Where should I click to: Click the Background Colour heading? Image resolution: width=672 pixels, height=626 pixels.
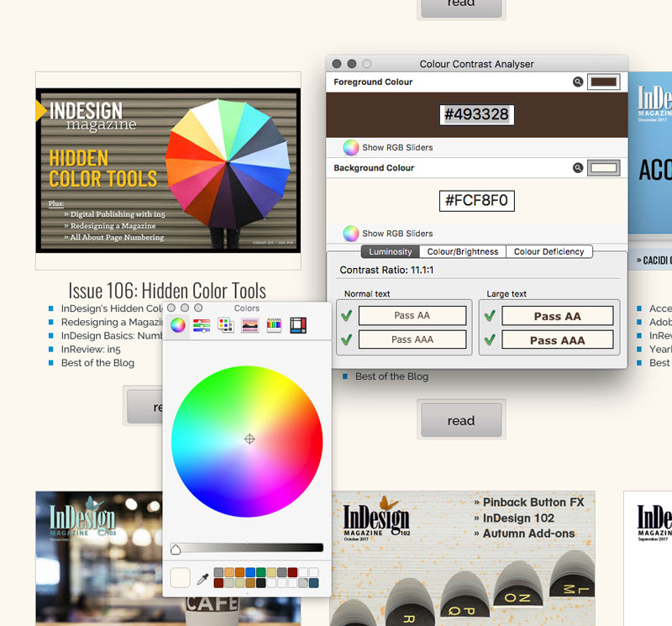click(x=374, y=168)
